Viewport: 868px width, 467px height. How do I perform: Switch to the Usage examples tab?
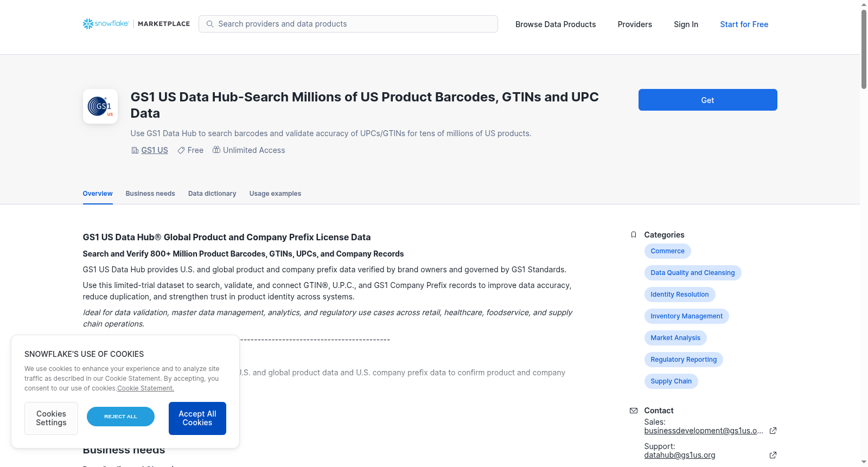275,194
